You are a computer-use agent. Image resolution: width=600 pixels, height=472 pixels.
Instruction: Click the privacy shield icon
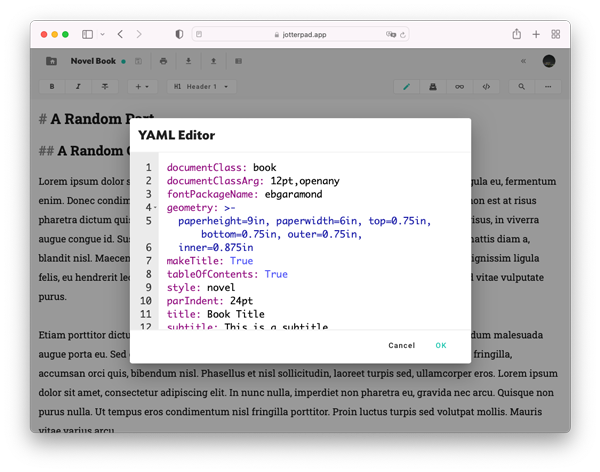tap(179, 34)
